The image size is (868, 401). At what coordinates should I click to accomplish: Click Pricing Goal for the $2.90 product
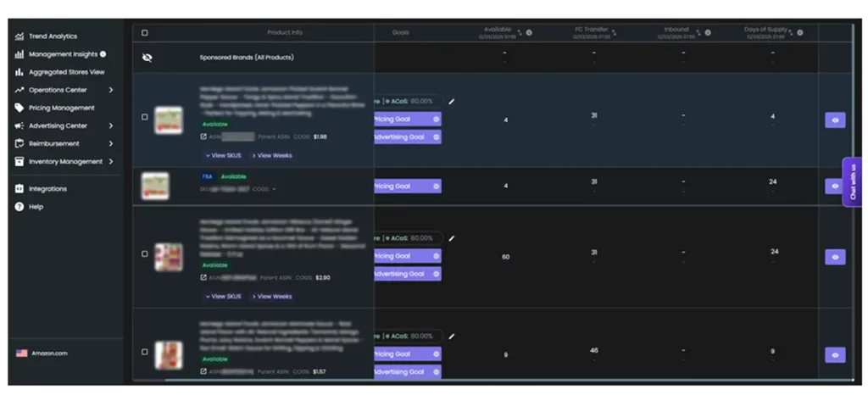click(x=408, y=256)
